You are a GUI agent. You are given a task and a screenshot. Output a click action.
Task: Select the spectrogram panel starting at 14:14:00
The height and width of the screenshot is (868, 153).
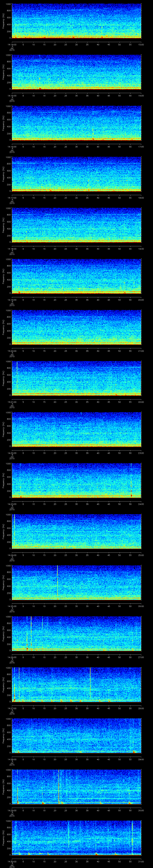click(x=77, y=21)
